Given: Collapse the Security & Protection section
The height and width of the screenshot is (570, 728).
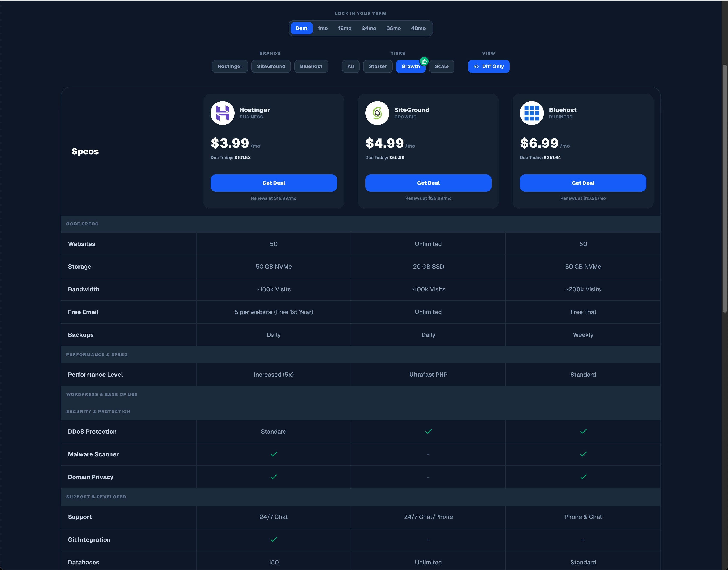Looking at the screenshot, I should [98, 411].
